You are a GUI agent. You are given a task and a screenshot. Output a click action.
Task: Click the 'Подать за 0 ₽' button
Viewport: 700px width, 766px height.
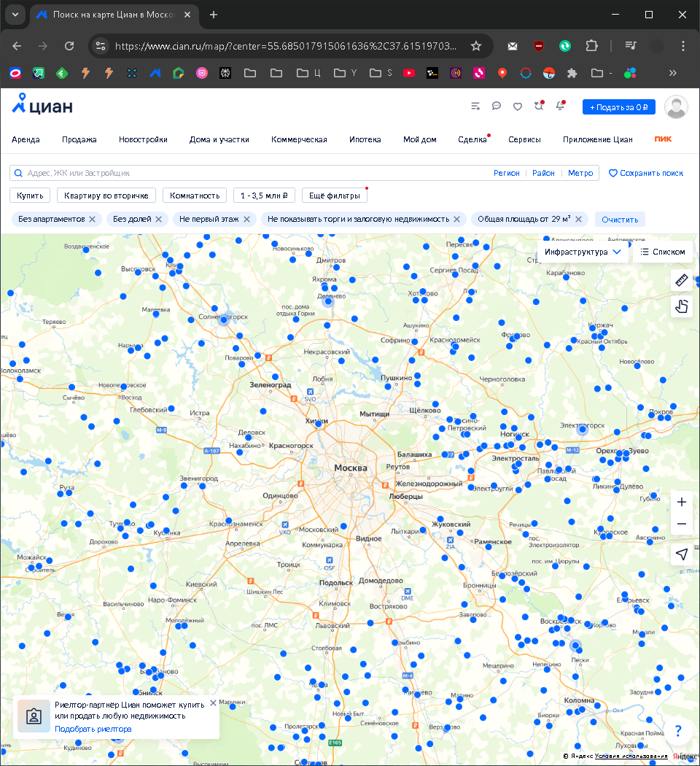click(x=618, y=107)
